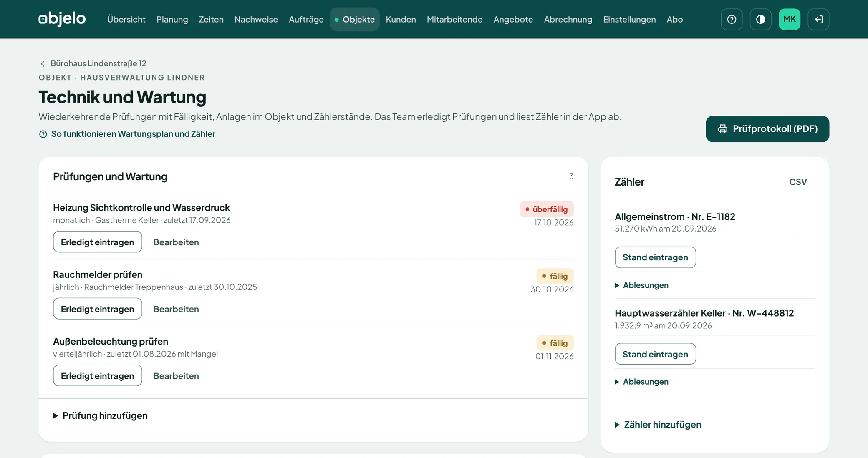Export Zähler as CSV
Screen dimensions: 868x458
pyautogui.click(x=798, y=182)
